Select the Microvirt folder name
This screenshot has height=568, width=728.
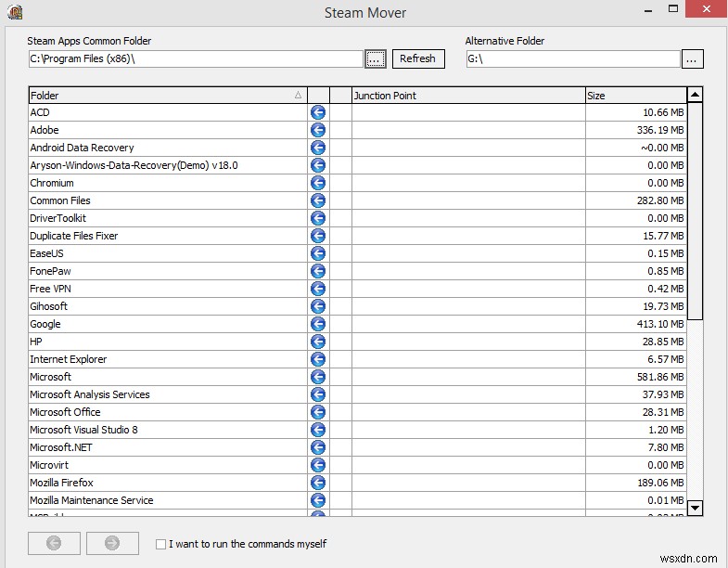coord(49,465)
